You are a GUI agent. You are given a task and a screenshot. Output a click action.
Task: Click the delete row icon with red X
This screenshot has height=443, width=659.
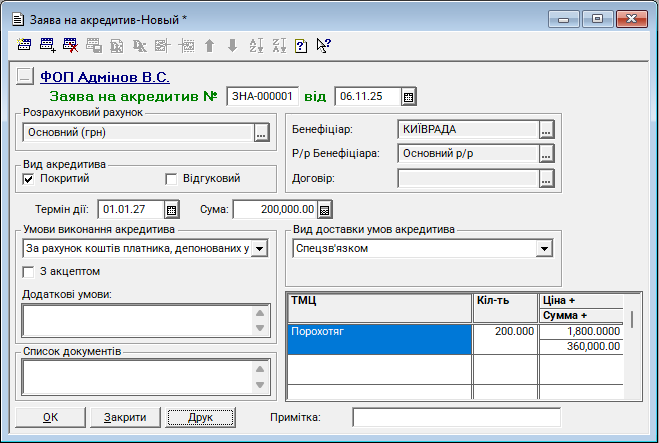pos(70,45)
